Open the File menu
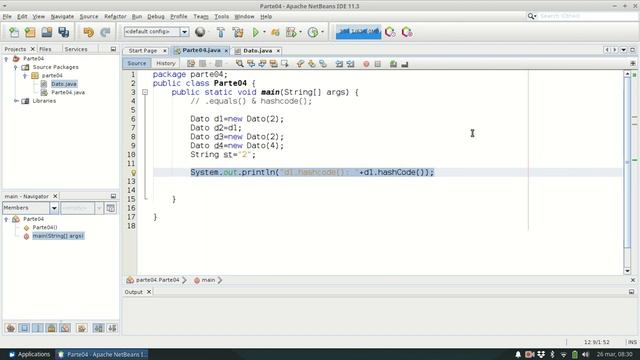The image size is (640, 360). click(7, 16)
